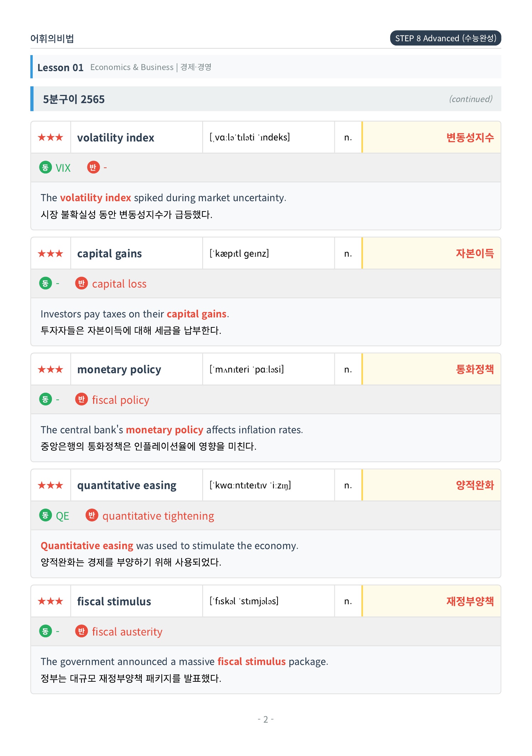Click the three stars beside fiscal stimulus
The width and height of the screenshot is (532, 756).
(x=50, y=601)
